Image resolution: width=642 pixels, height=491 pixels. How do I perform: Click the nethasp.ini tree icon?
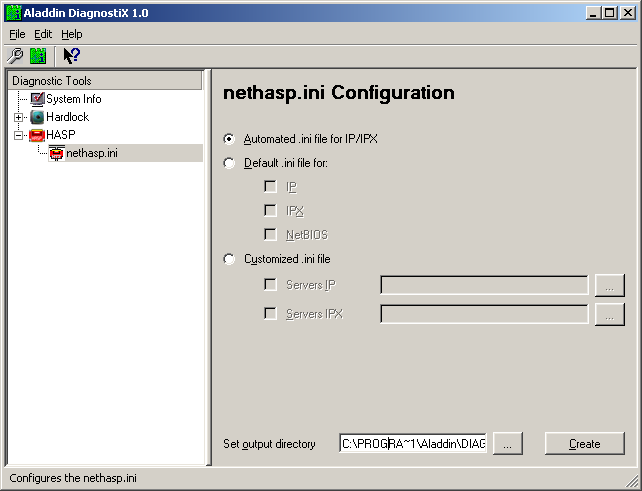pos(57,153)
